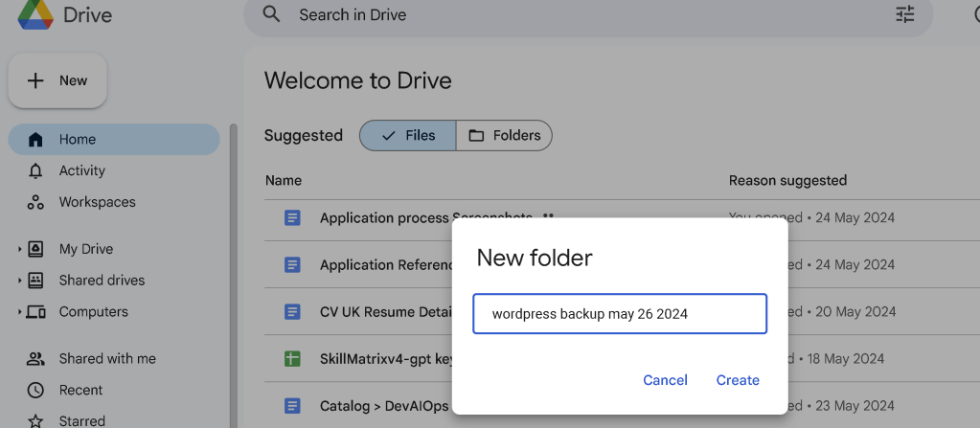Click the Name column header
This screenshot has height=428, width=980.
(x=284, y=181)
